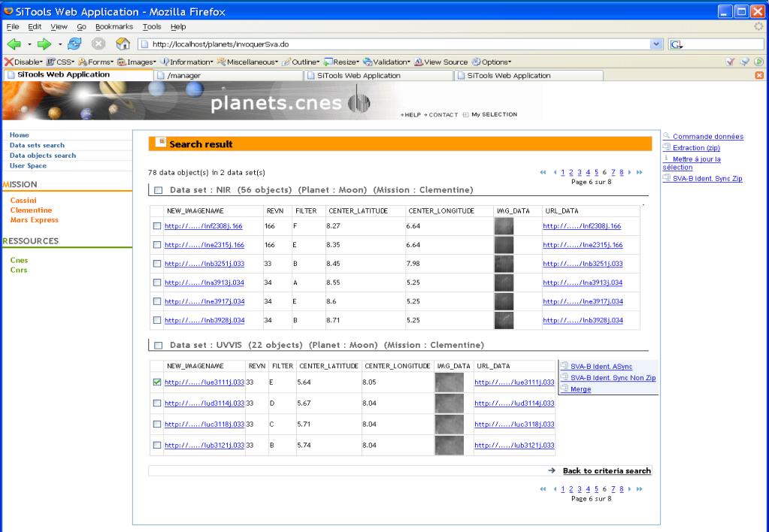Select all in UVVIS data set checkbox
Image resolution: width=769 pixels, height=532 pixels.
coord(158,345)
